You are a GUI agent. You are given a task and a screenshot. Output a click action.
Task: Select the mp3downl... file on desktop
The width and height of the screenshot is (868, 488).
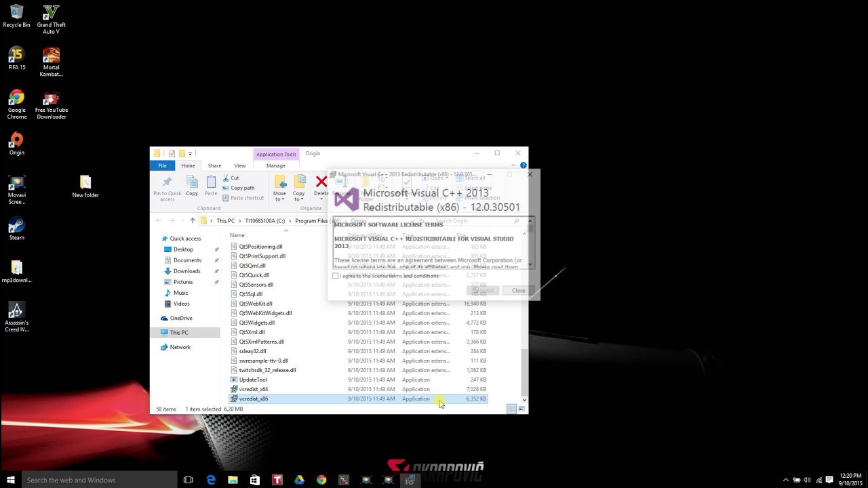pos(16,271)
